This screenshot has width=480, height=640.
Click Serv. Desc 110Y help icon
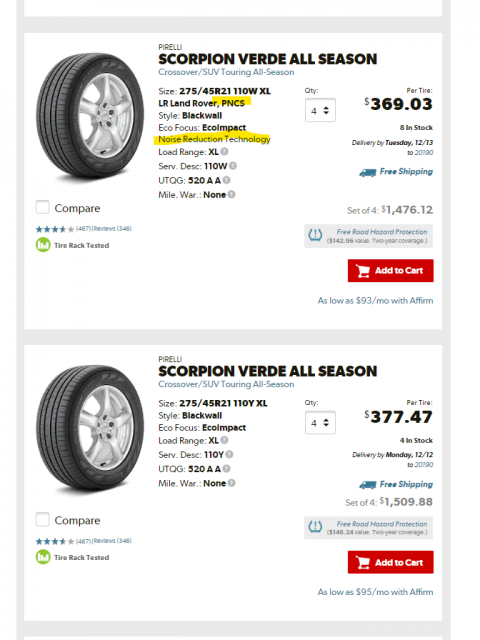229,454
